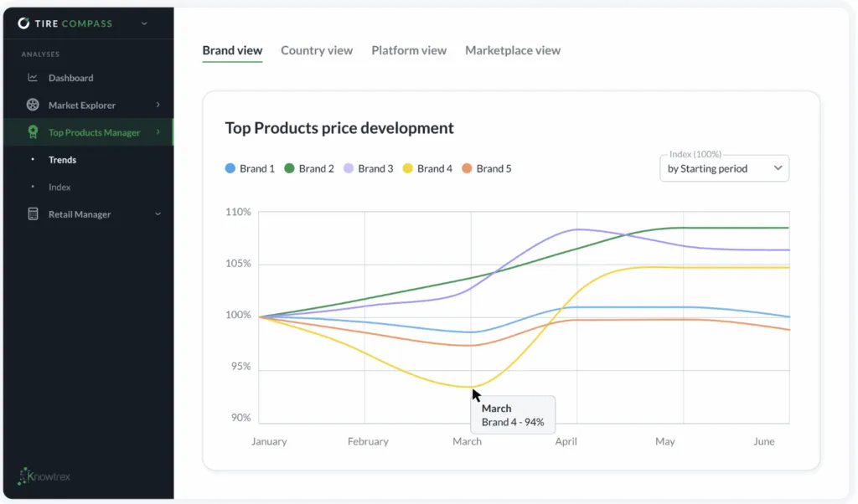This screenshot has height=504, width=858.
Task: Toggle Brand 2 series in legend
Action: pos(309,168)
